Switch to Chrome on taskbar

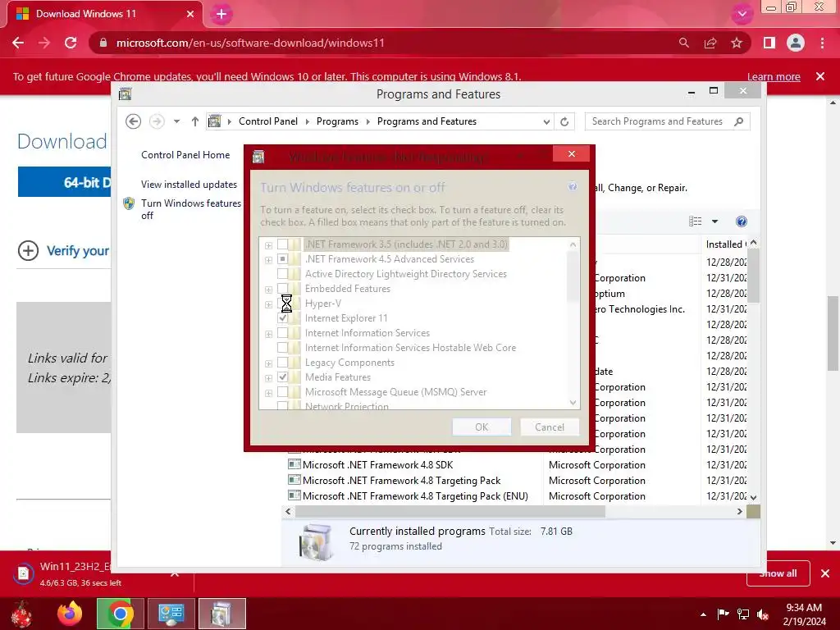pyautogui.click(x=121, y=614)
